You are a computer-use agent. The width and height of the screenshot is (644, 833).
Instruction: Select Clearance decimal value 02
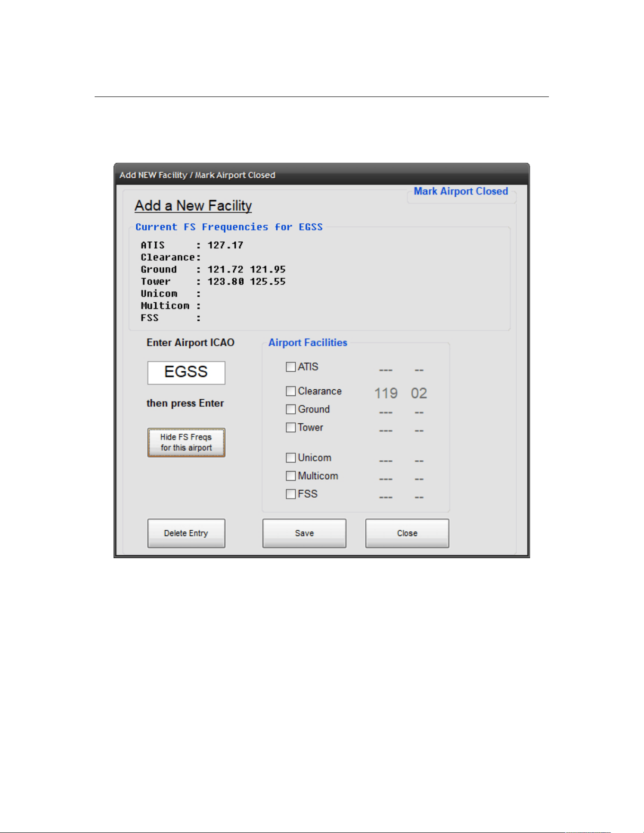coord(419,393)
